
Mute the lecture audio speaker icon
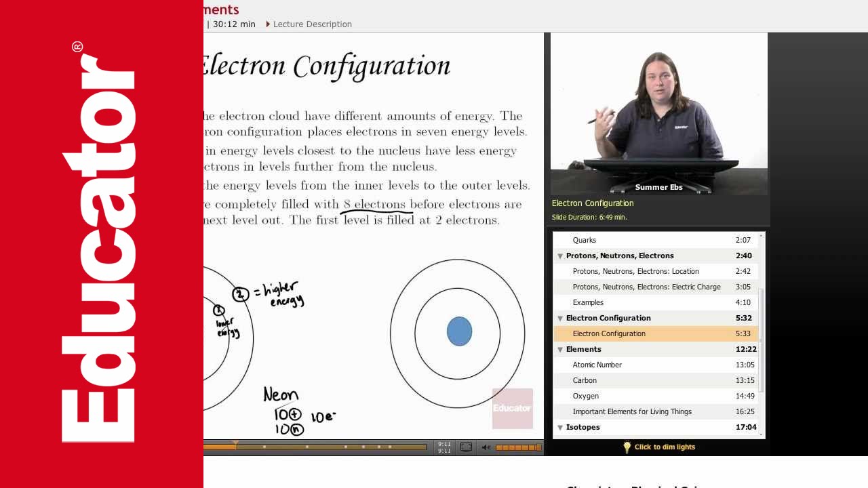pos(486,447)
